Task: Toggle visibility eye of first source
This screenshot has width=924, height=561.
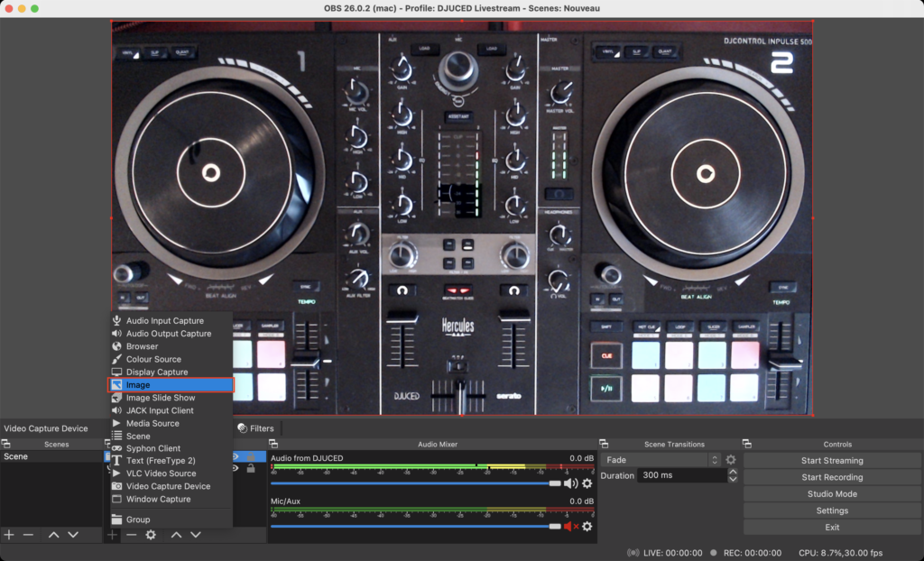Action: pos(237,456)
